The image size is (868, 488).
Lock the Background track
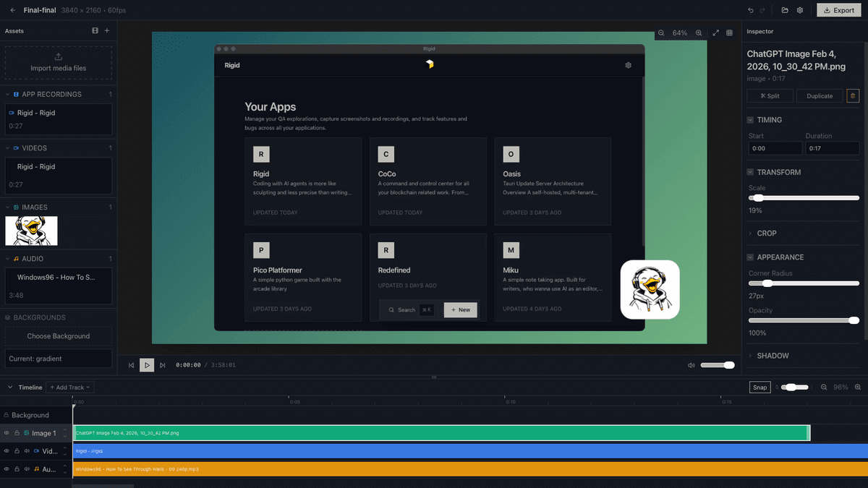point(7,415)
